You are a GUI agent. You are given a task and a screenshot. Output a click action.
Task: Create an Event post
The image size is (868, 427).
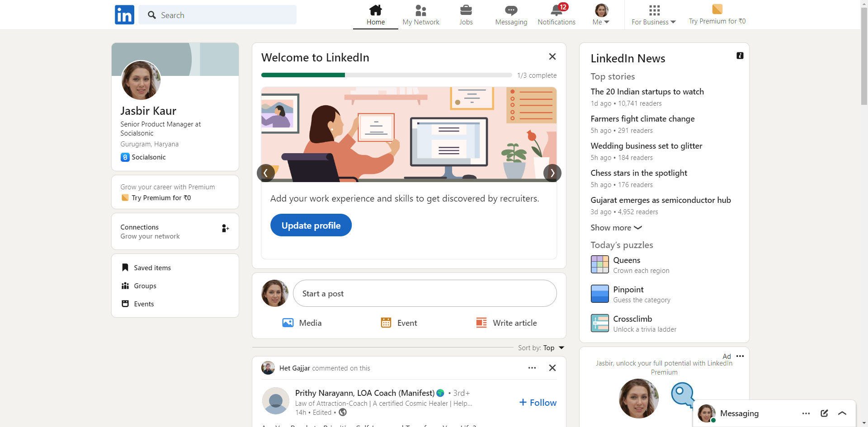(x=399, y=323)
